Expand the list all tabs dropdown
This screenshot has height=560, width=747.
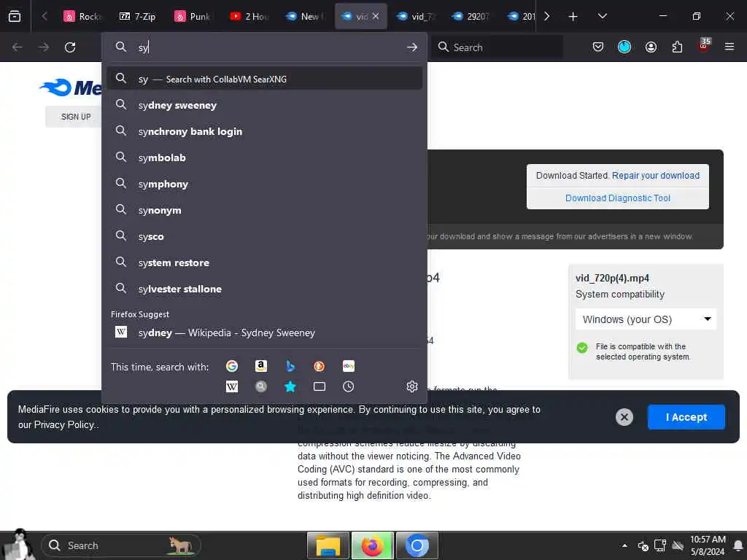pos(602,17)
